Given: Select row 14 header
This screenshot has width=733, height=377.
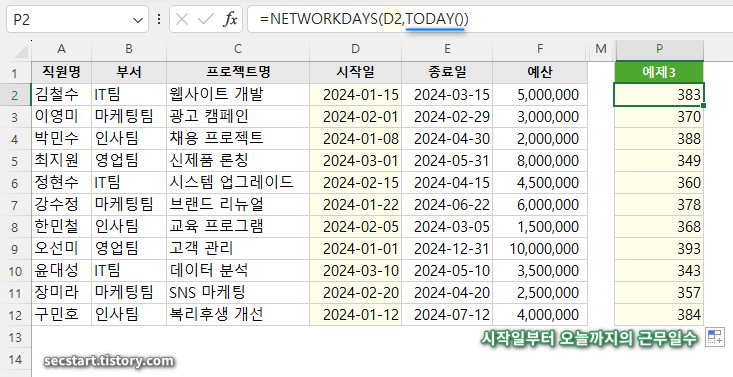Looking at the screenshot, I should pyautogui.click(x=15, y=359).
